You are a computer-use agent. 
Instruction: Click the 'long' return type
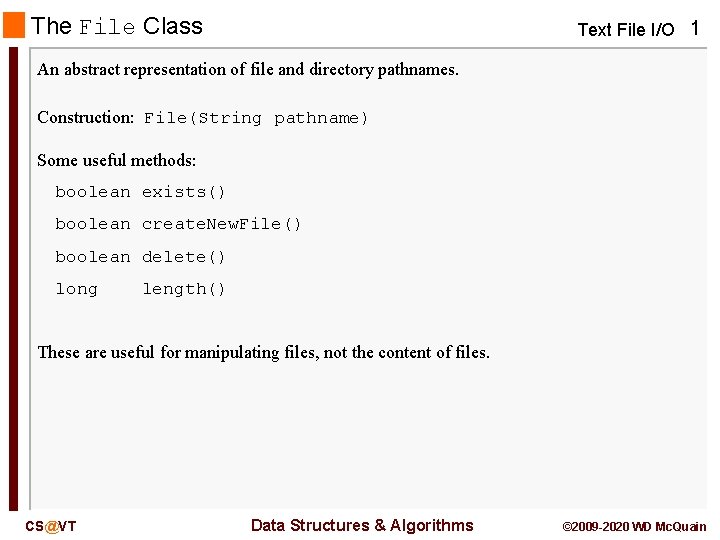click(76, 289)
